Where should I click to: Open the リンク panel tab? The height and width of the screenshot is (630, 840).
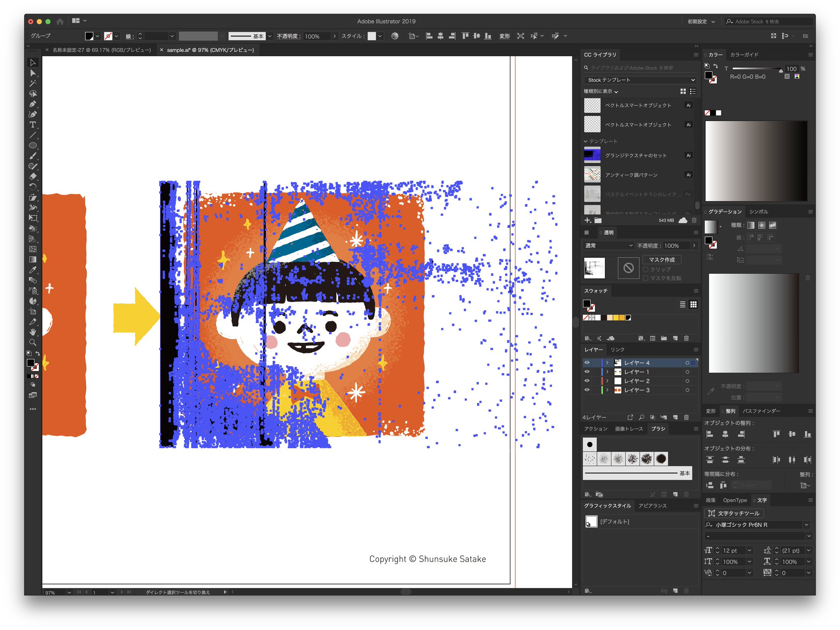point(617,350)
